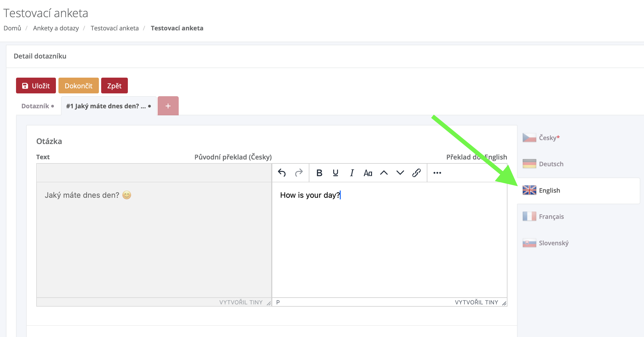Viewport: 644px width, 337px height.
Task: Expand more options with three dots
Action: click(x=437, y=173)
